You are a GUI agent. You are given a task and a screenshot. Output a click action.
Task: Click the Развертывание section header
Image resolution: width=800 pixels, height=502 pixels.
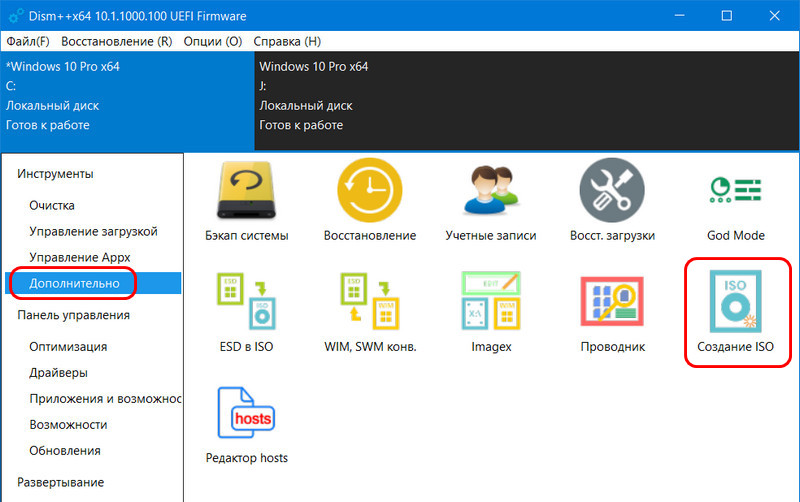tap(60, 482)
